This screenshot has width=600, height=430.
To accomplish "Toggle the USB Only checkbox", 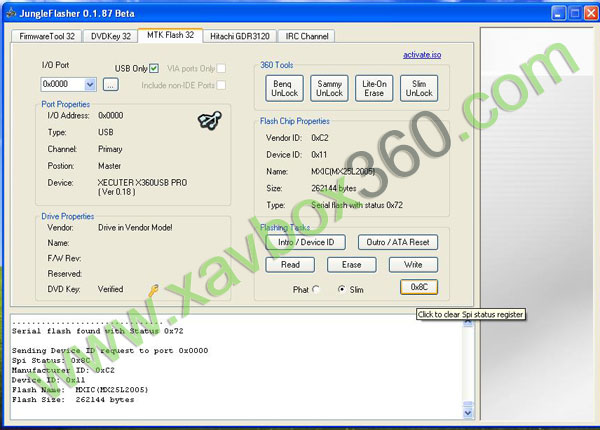I will coord(154,68).
